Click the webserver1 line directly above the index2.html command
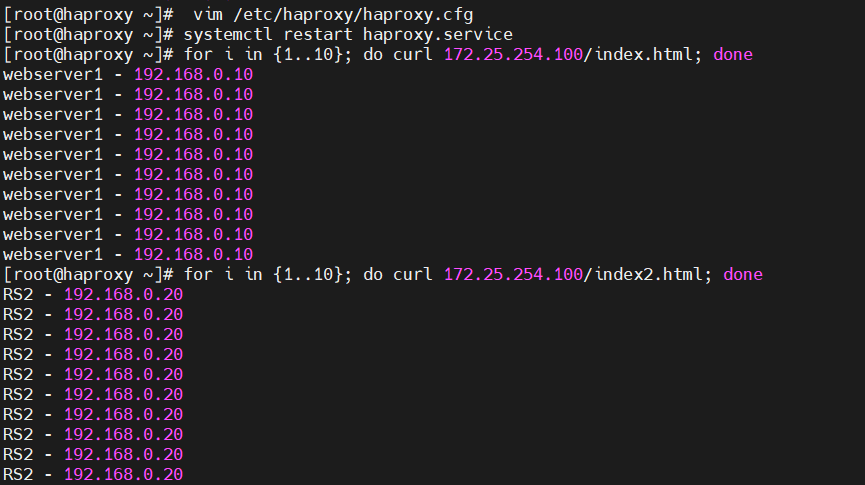This screenshot has height=485, width=865. pos(128,254)
